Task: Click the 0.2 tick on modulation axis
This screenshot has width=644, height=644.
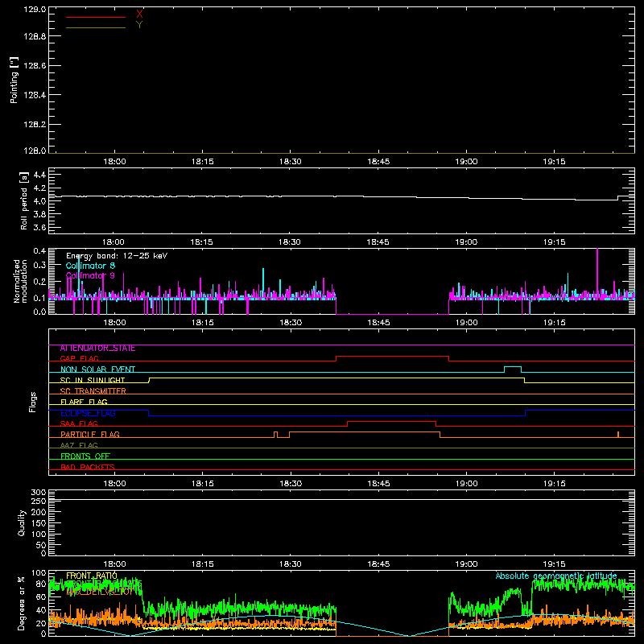Action: pyautogui.click(x=39, y=282)
